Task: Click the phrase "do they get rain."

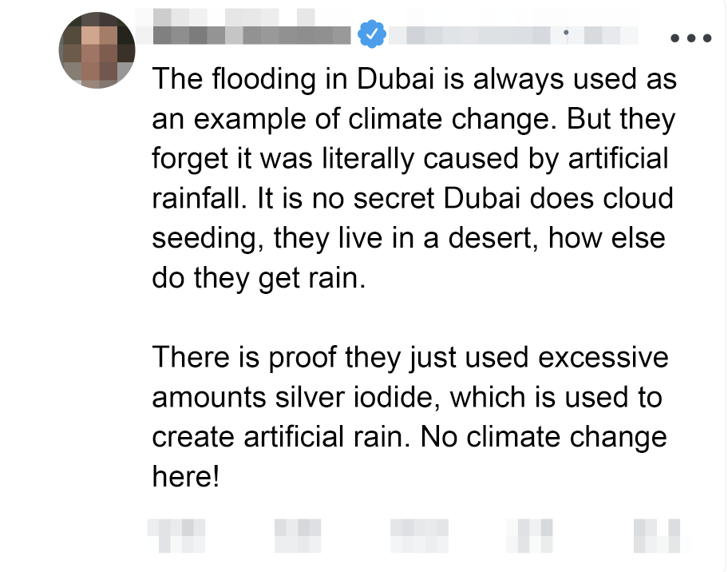Action: pos(258,278)
